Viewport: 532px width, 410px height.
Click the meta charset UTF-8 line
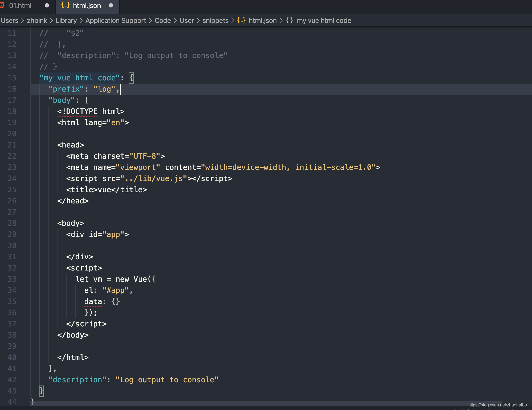tap(116, 156)
